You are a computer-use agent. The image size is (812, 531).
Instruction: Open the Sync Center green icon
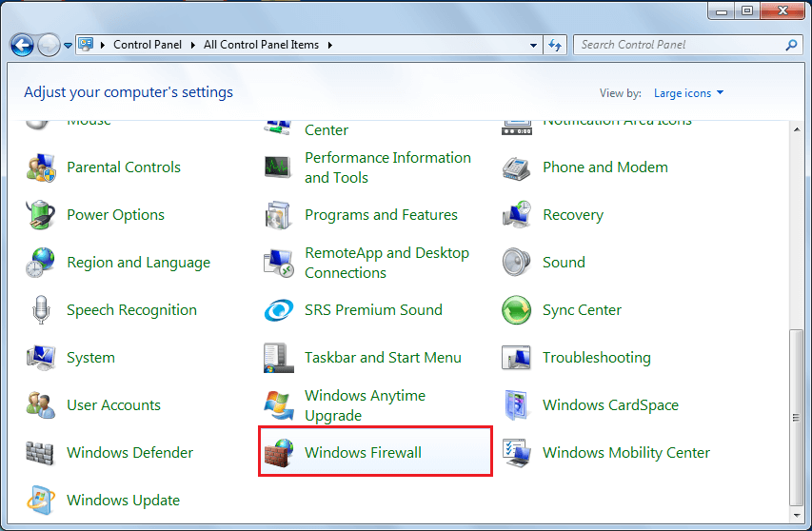click(x=516, y=310)
